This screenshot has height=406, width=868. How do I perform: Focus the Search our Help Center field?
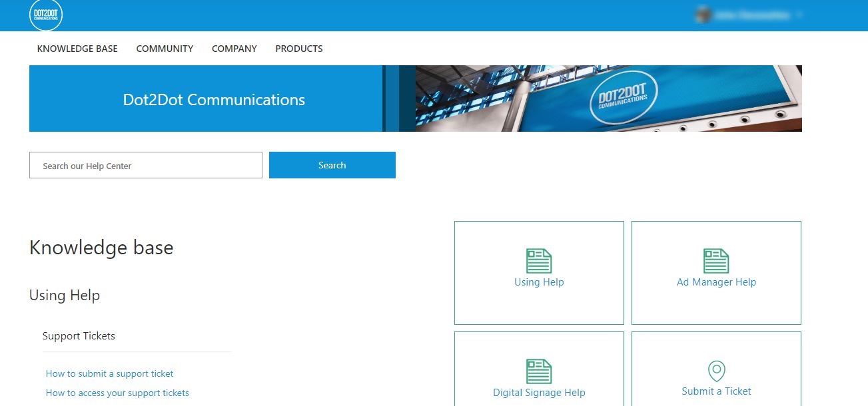(x=146, y=165)
